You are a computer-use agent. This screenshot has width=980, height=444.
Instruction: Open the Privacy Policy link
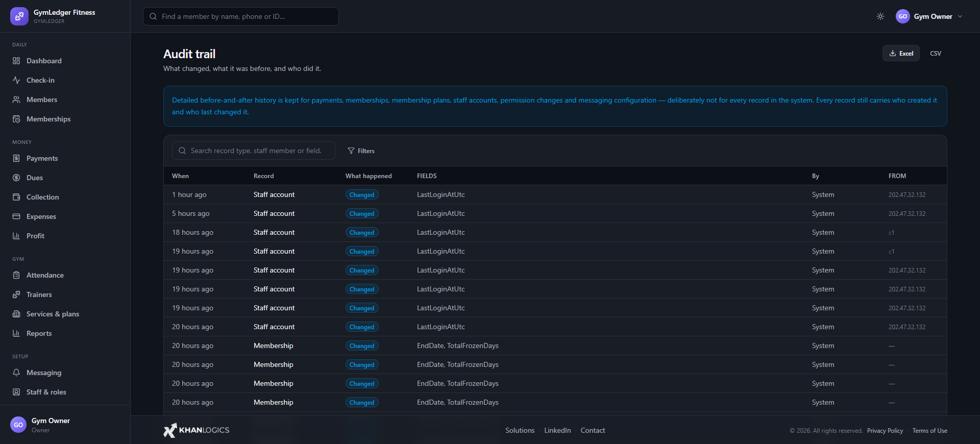coord(885,431)
